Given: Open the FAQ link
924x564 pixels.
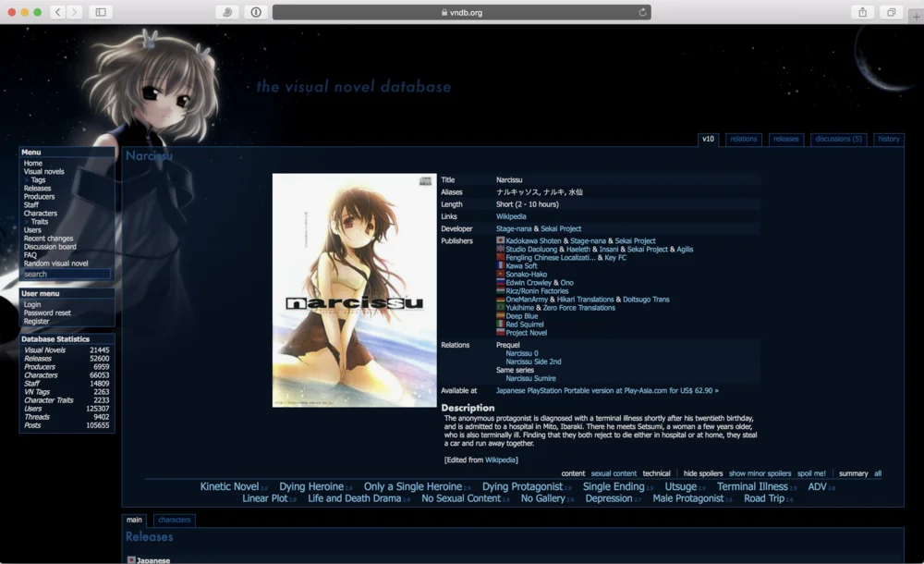Looking at the screenshot, I should 30,255.
